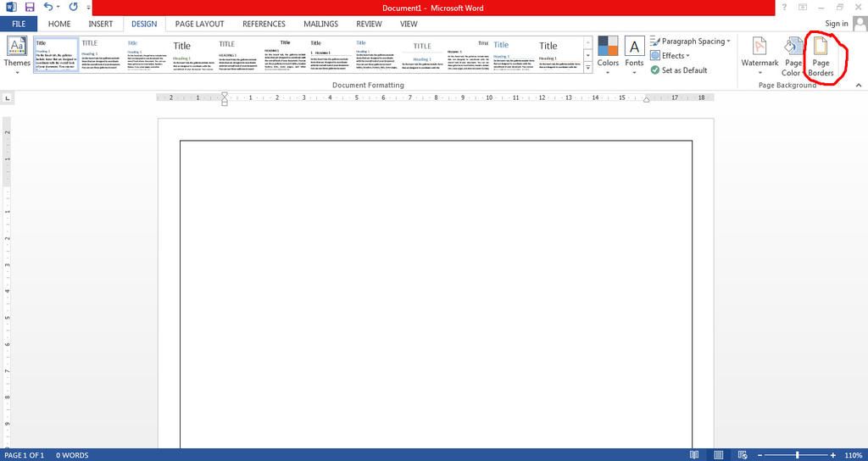868x461 pixels.
Task: Switch to the VIEW tab
Action: coord(409,24)
